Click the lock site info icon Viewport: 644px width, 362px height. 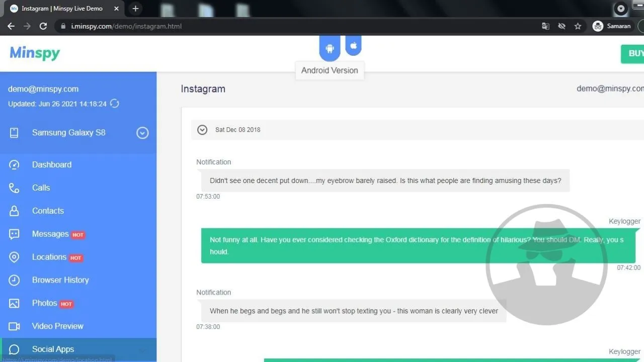tap(62, 26)
